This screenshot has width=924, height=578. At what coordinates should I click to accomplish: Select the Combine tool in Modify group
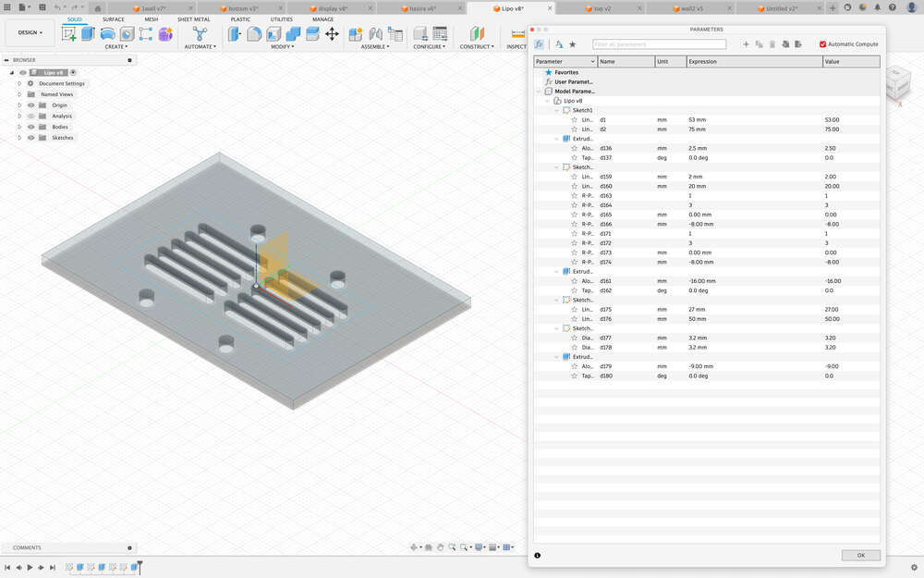tap(293, 33)
